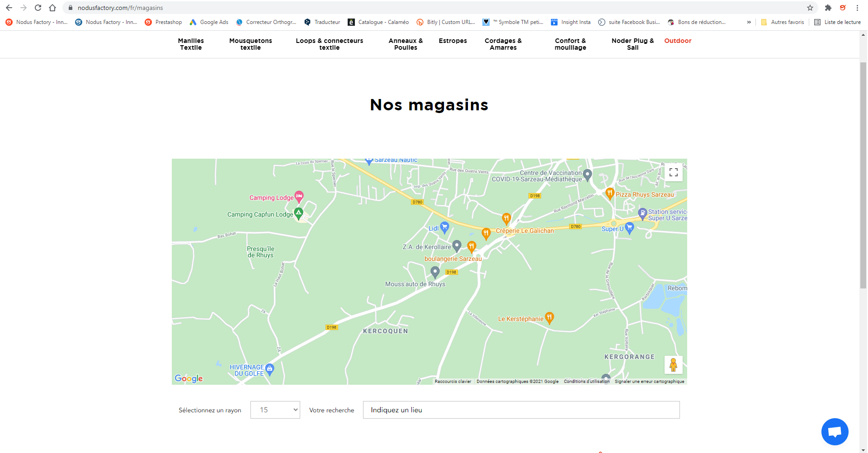868x453 pixels.
Task: Expand the hidden bookmarks overflow chevron
Action: (x=749, y=22)
